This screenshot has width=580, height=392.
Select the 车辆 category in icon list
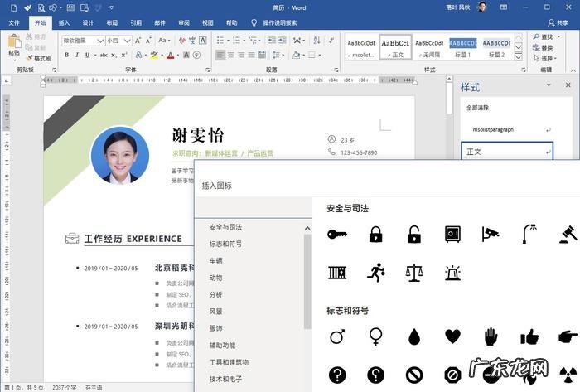(215, 260)
